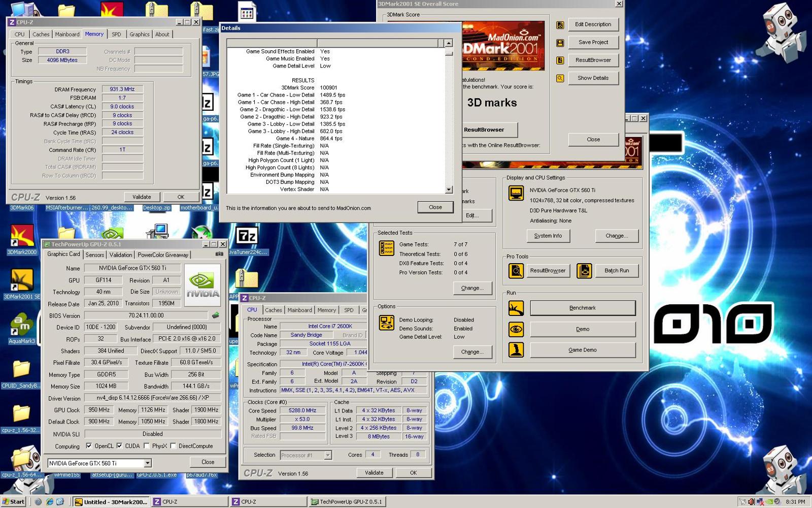Click the Batch Run icon
Viewport: 812px width, 508px height.
tap(584, 271)
